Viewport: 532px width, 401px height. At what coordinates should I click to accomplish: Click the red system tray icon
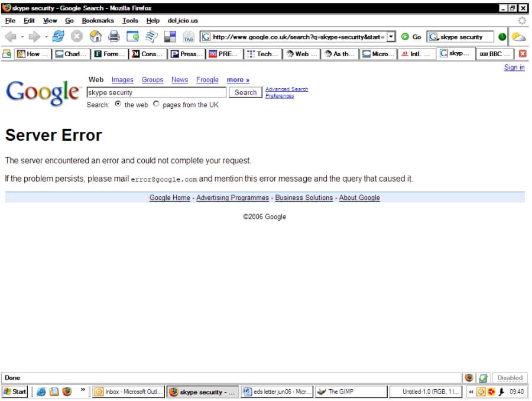point(491,392)
